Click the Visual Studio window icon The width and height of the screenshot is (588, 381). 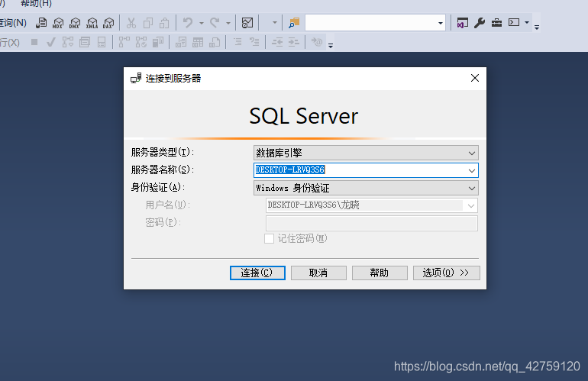click(462, 23)
